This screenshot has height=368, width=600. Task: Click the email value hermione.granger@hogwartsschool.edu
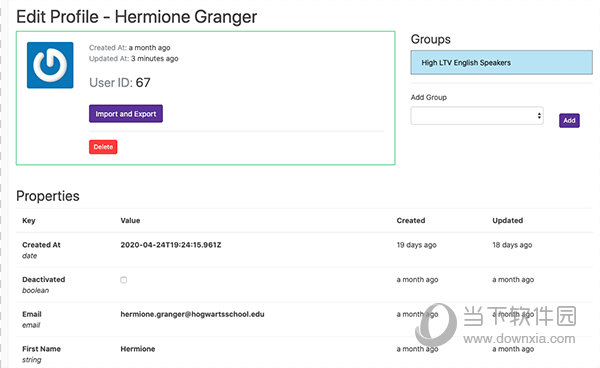192,314
